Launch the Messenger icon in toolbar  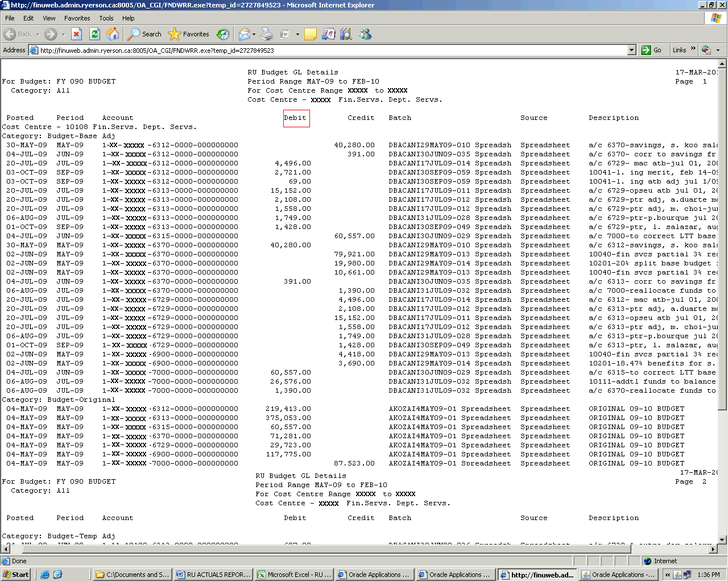point(365,34)
